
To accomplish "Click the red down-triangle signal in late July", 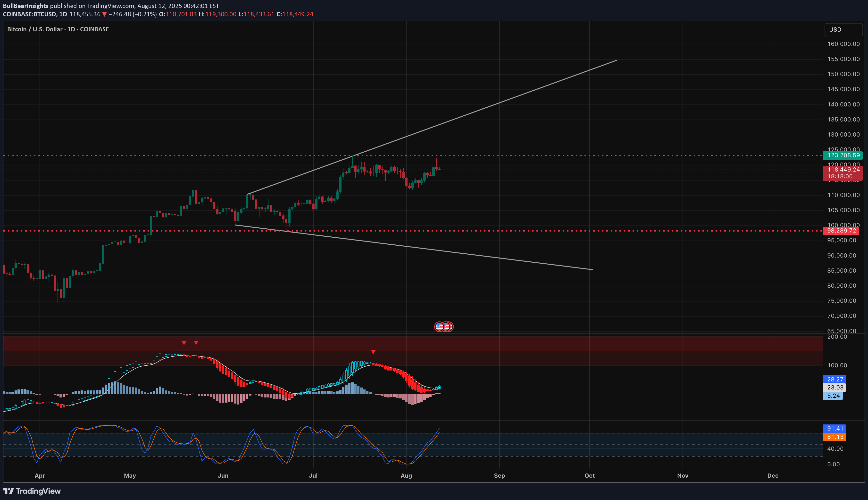I will click(373, 352).
